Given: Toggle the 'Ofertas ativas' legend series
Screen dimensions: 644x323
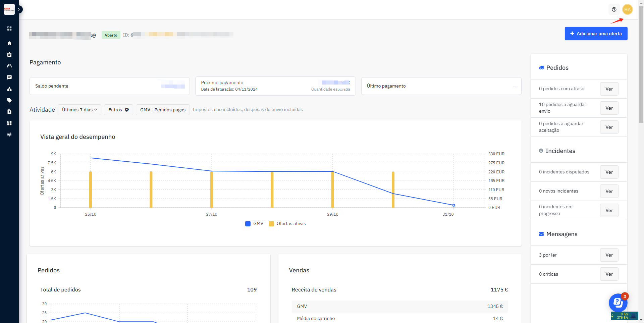Looking at the screenshot, I should [287, 224].
